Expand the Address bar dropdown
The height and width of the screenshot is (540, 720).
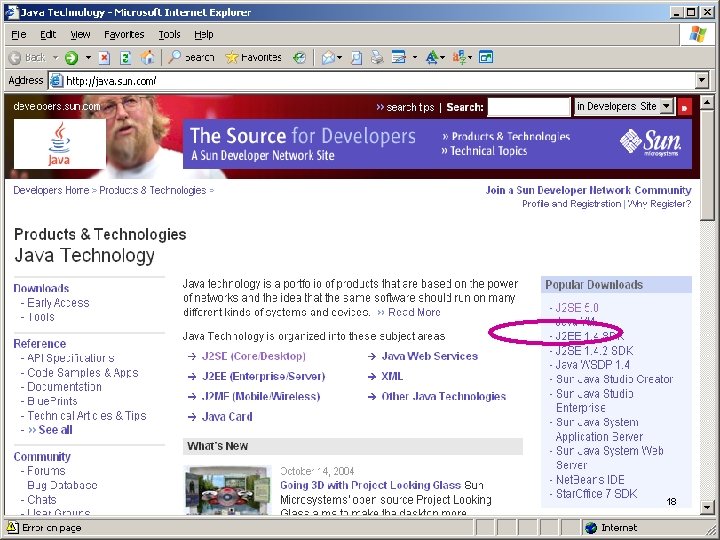pyautogui.click(x=702, y=81)
